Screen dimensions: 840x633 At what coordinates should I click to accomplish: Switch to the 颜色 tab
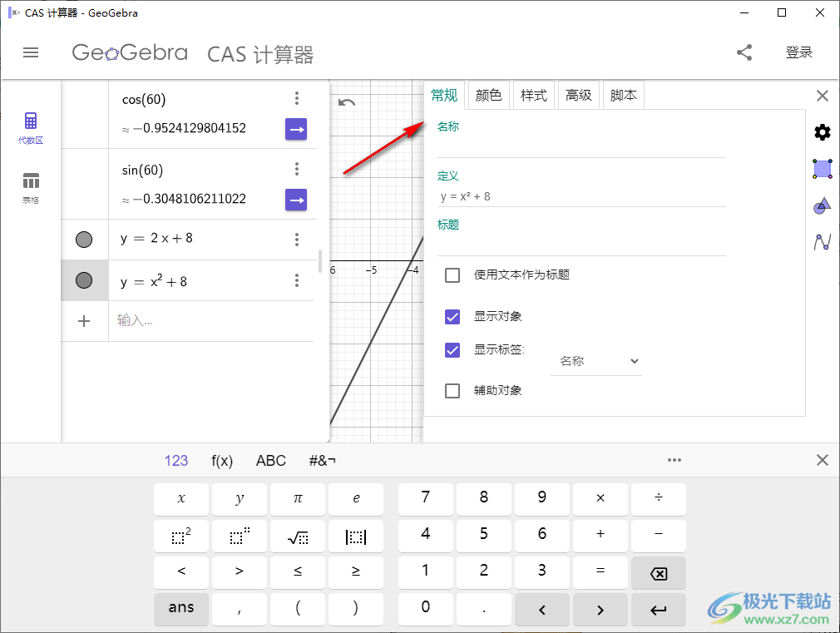coord(488,95)
